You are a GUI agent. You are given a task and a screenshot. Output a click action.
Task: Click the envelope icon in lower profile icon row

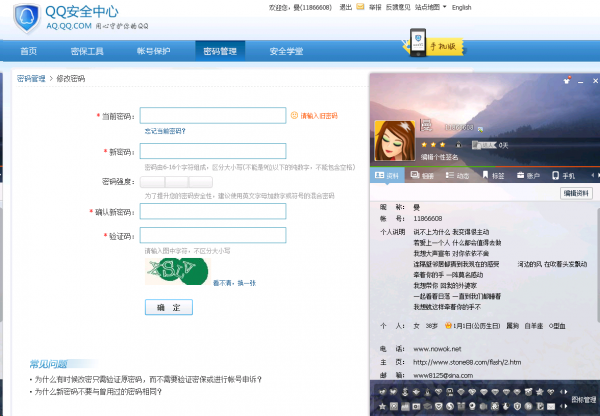[x=551, y=406]
